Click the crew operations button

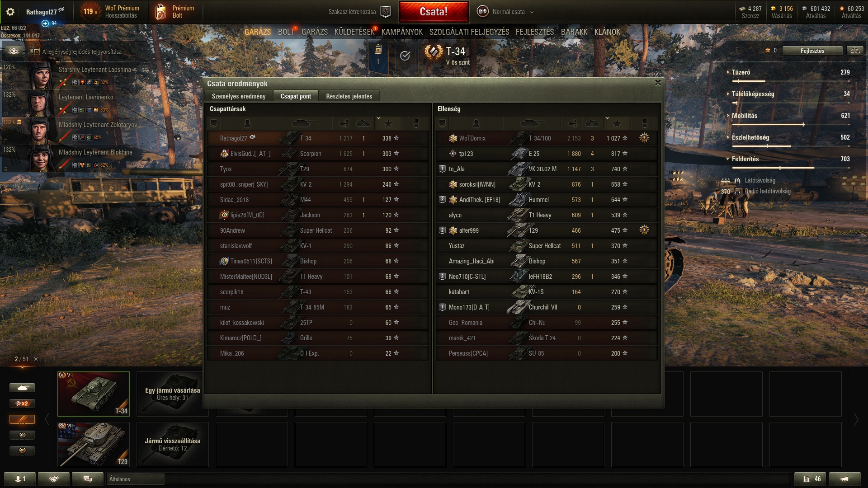click(x=14, y=51)
